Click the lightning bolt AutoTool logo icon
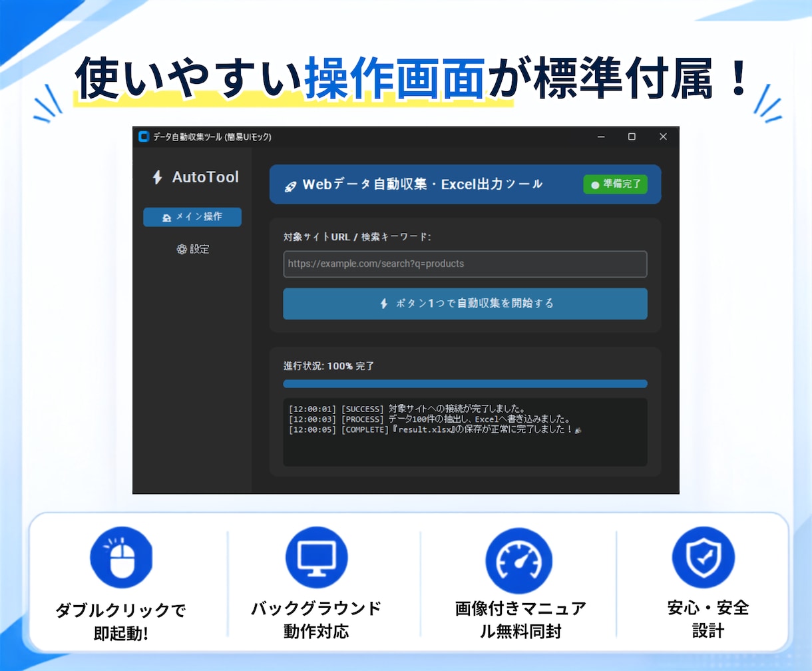Screen dimensions: 812x671 pos(158,177)
